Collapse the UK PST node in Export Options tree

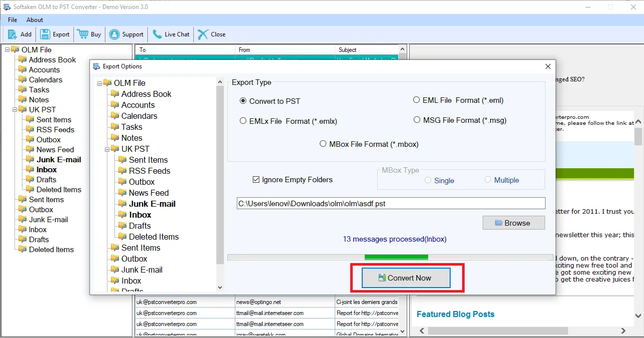(107, 149)
